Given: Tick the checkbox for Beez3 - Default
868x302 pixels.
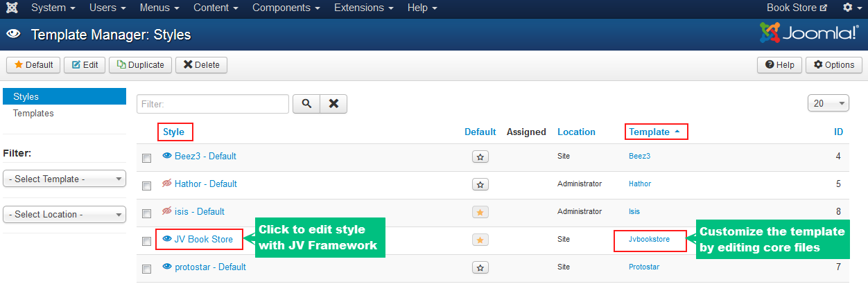Looking at the screenshot, I should 146,159.
